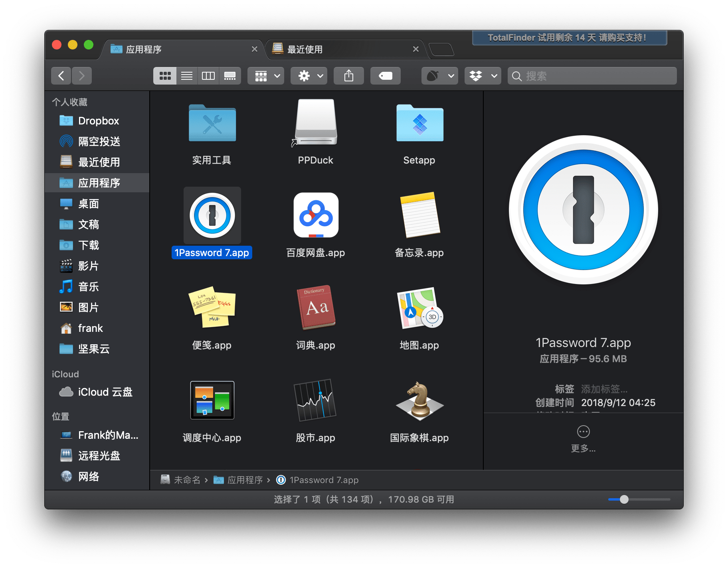
Task: Open the group-by arrangement dropdown
Action: (266, 76)
